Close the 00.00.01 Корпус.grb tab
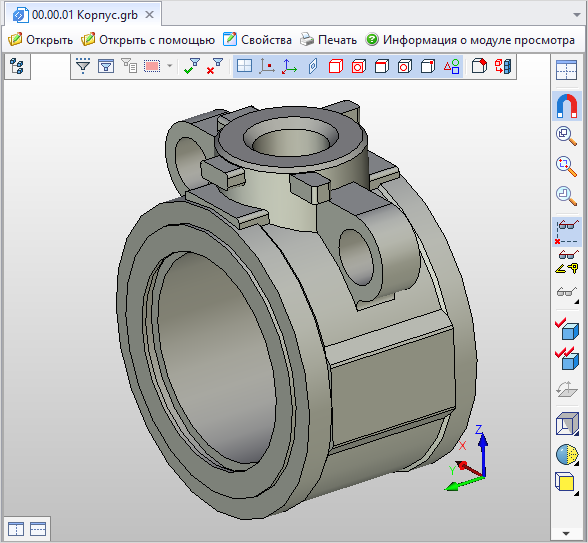588x543 pixels. 149,15
